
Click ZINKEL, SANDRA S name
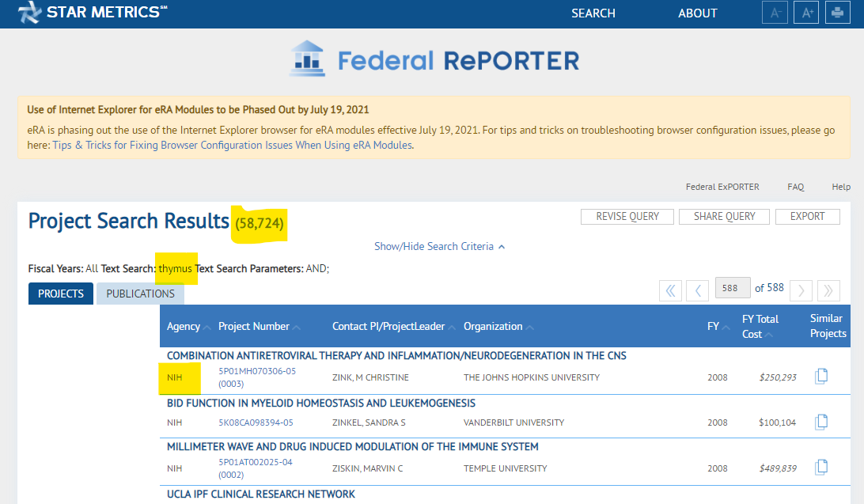(369, 423)
